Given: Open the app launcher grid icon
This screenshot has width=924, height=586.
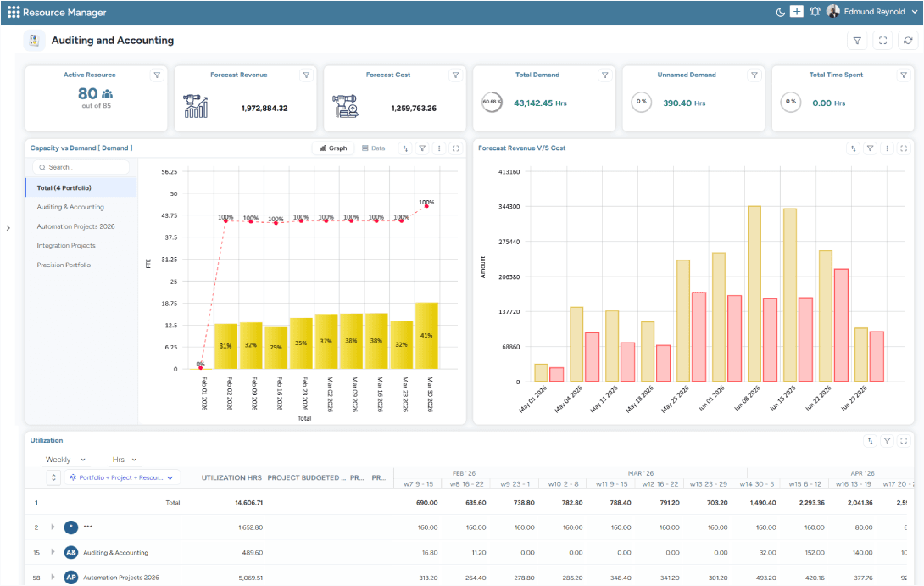Looking at the screenshot, I should tap(13, 13).
